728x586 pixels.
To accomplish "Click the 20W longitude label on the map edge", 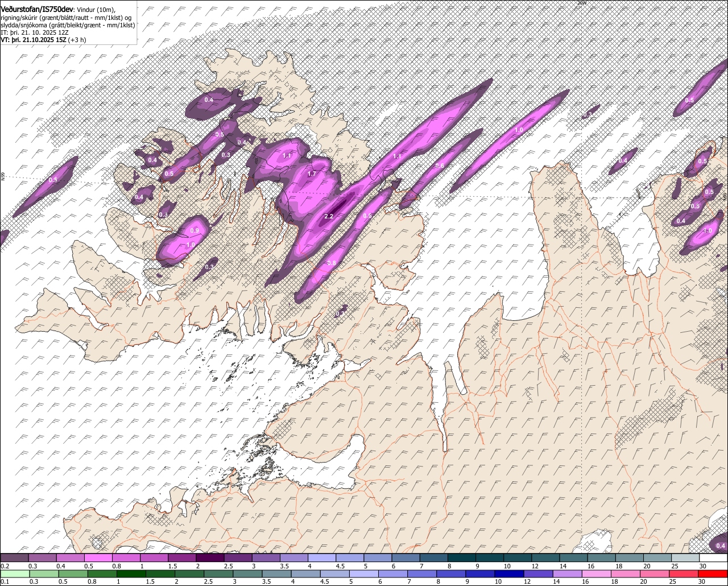I will (581, 3).
